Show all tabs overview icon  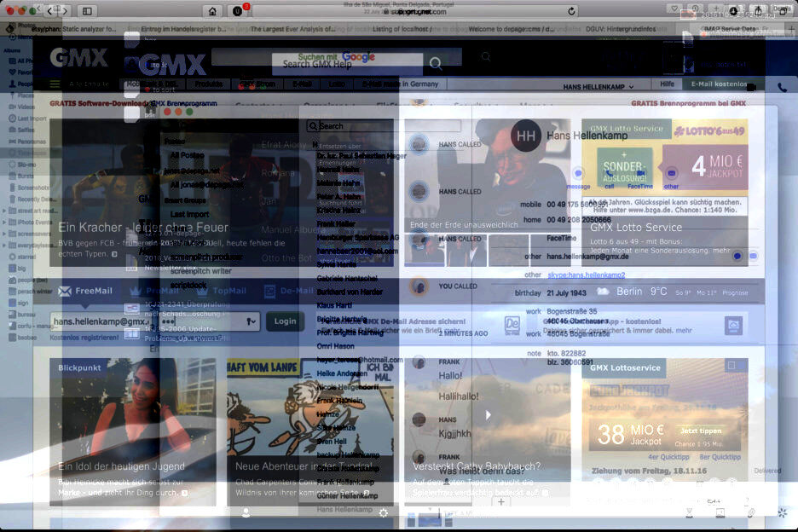(x=783, y=11)
